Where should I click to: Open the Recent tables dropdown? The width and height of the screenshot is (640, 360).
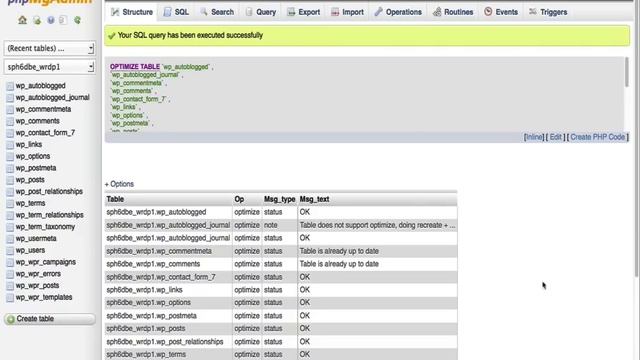[49, 48]
